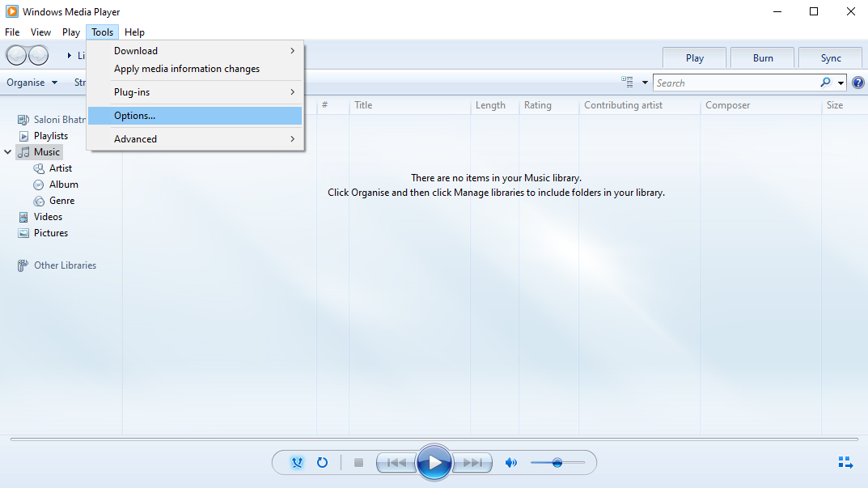Screen dimensions: 868x488
Task: Click the Windows Media Player title icon
Action: point(11,11)
